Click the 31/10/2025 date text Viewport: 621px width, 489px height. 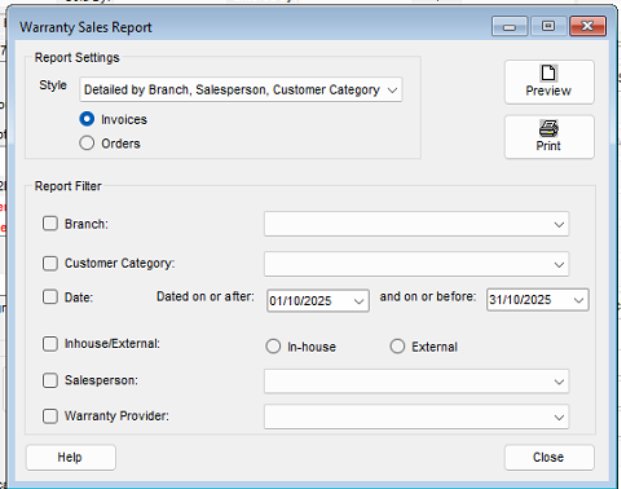(520, 300)
